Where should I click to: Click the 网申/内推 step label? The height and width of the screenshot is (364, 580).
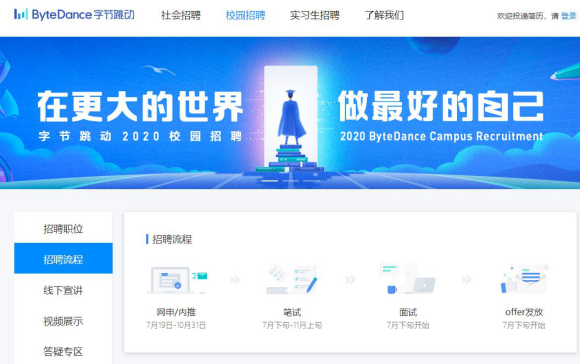coord(176,312)
